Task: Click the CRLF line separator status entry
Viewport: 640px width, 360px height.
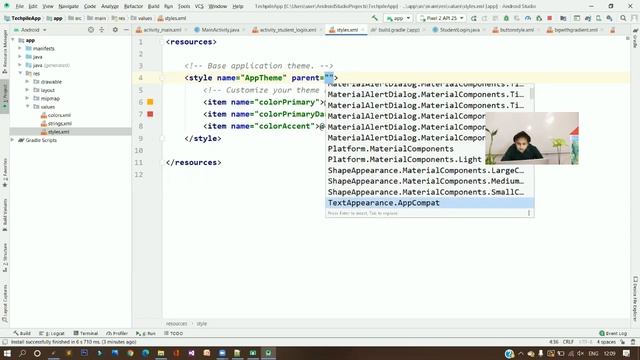Action: (x=568, y=342)
